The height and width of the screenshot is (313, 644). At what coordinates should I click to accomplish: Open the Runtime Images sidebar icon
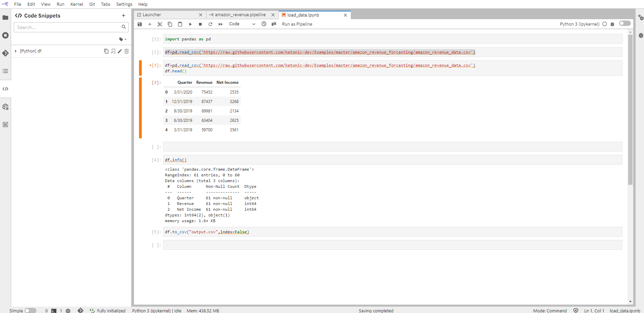(5, 125)
